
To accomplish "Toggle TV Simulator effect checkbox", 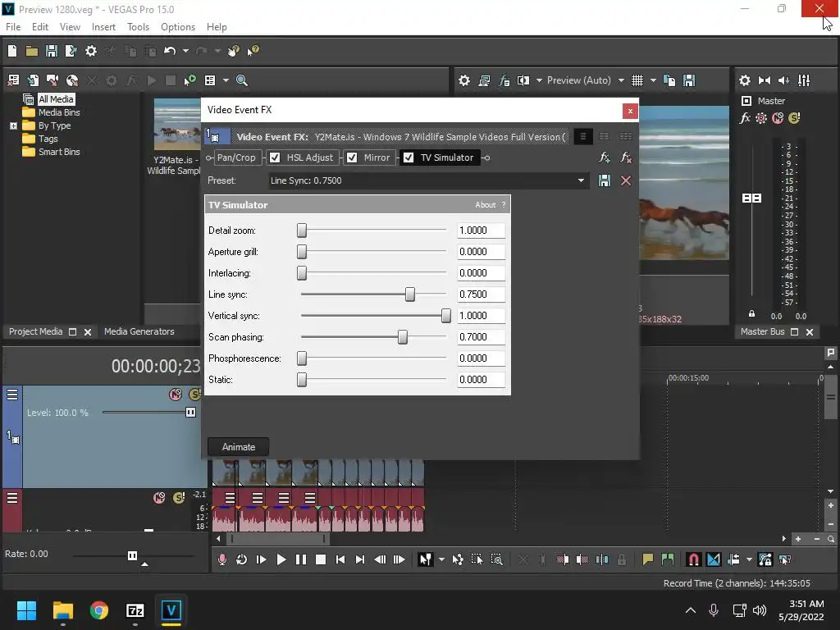I will click(409, 157).
